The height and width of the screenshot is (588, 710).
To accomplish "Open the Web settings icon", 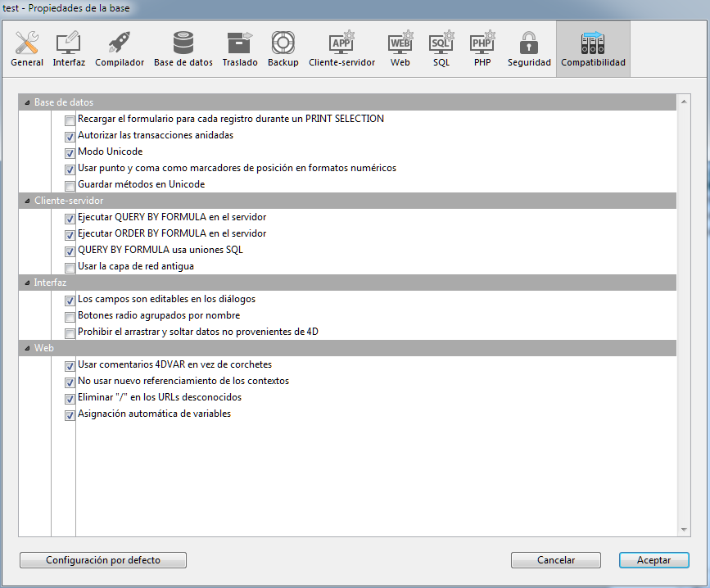I will click(400, 43).
